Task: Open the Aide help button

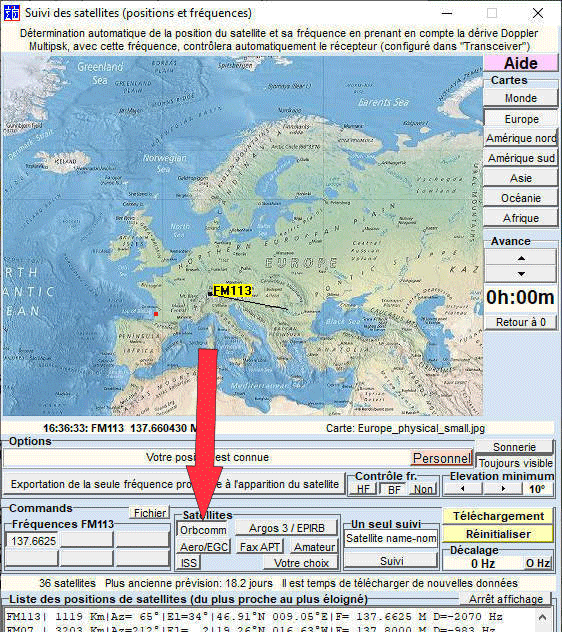Action: (520, 63)
